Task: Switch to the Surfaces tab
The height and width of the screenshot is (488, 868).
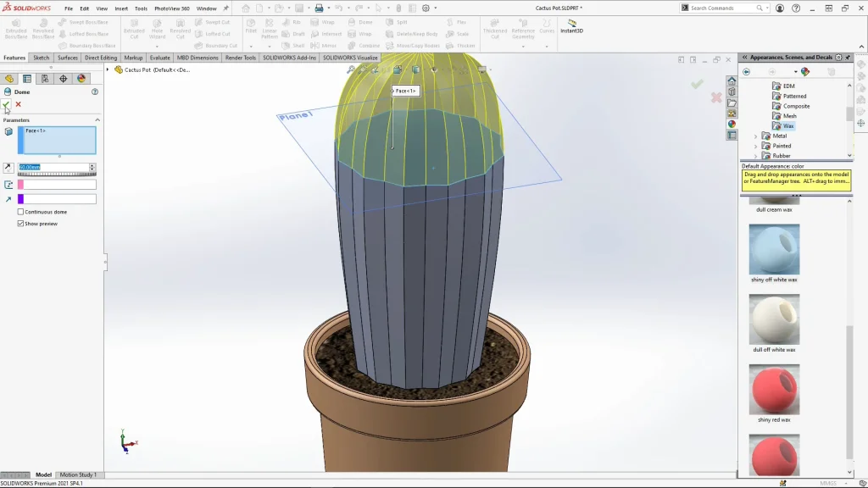Action: 68,58
